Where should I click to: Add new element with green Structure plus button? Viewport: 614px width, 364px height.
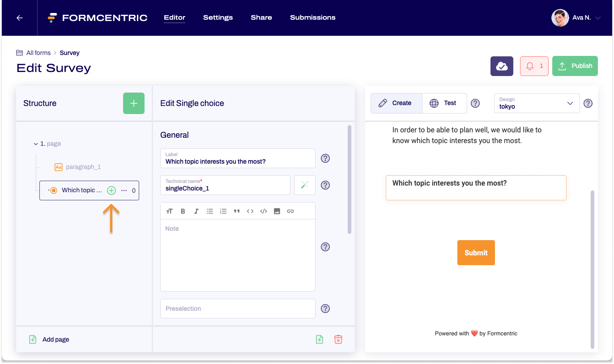134,103
